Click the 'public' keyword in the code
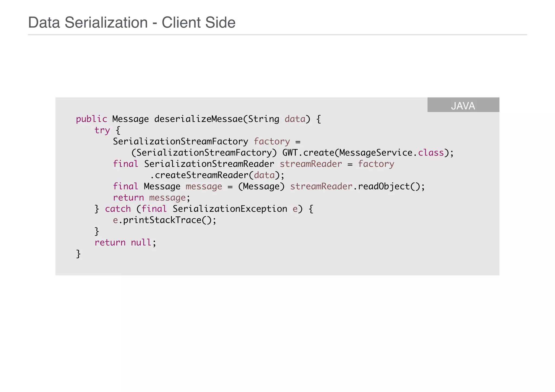Image resolution: width=555 pixels, height=392 pixels. pyautogui.click(x=92, y=119)
